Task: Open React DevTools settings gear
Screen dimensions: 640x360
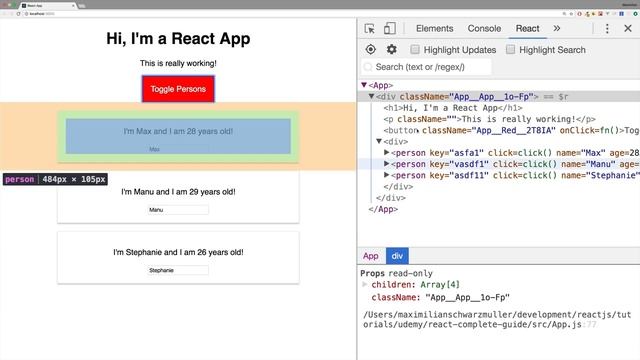Action: (391, 49)
